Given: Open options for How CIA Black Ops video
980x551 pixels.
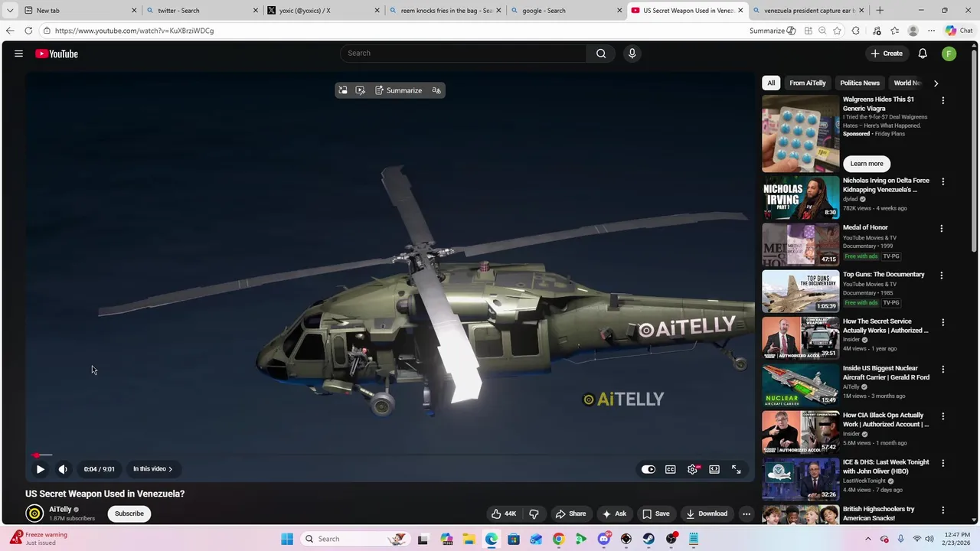Looking at the screenshot, I should pos(942,416).
